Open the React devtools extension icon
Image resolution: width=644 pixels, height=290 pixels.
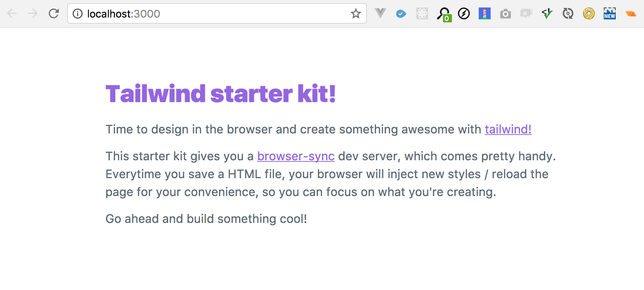(422, 14)
